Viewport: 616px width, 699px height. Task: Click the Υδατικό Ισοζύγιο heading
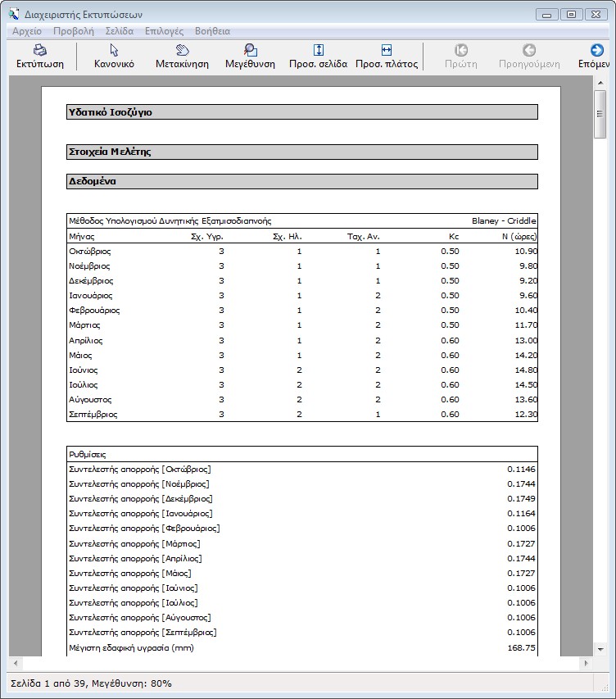coord(111,112)
